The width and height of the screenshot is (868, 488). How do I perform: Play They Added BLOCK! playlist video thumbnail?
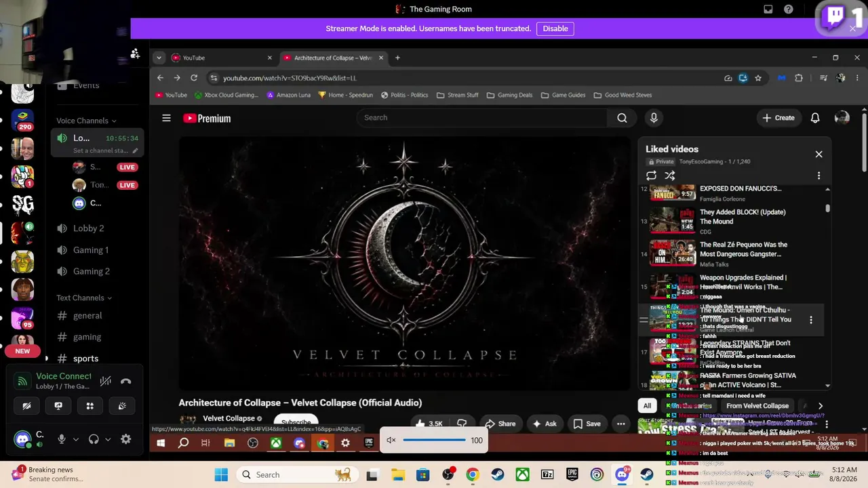coord(673,220)
